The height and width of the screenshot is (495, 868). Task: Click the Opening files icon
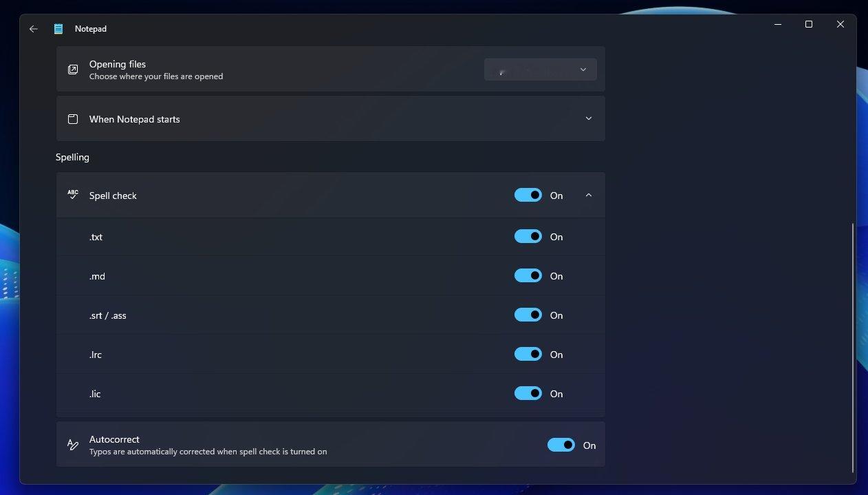click(73, 70)
